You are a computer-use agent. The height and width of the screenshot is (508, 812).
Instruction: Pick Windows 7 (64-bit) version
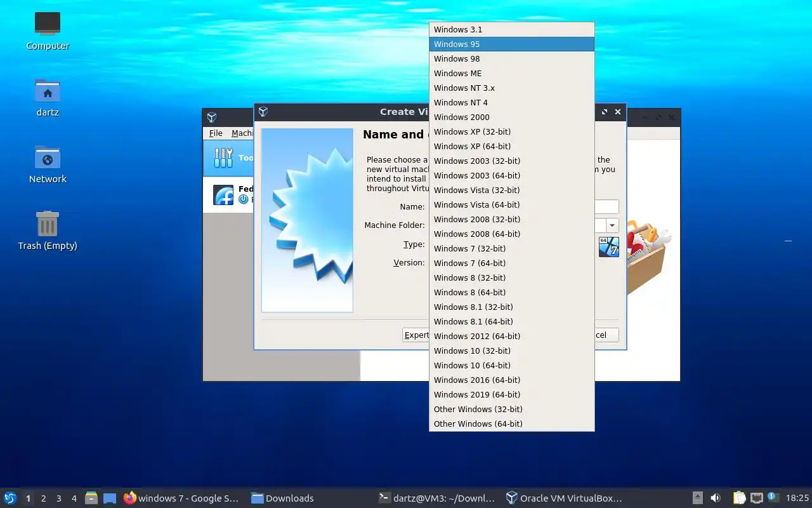(511, 263)
